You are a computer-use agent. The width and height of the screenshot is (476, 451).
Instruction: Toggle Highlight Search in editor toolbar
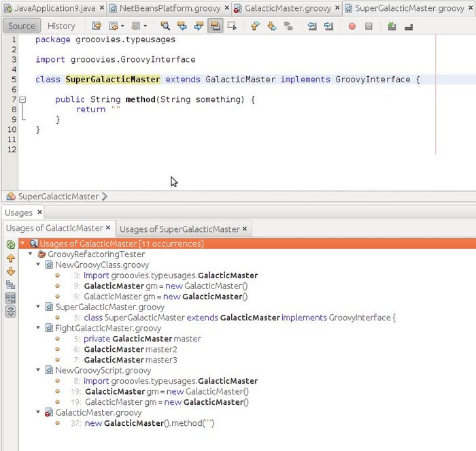(214, 27)
